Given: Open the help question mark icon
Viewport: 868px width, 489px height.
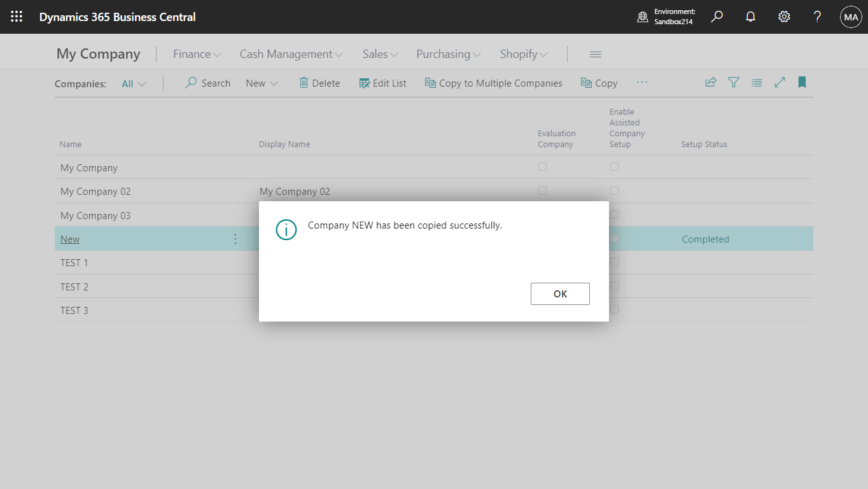Looking at the screenshot, I should pos(817,17).
